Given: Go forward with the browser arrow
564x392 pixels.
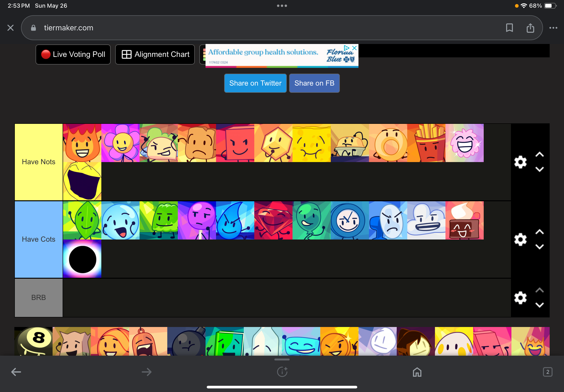Looking at the screenshot, I should (x=146, y=372).
